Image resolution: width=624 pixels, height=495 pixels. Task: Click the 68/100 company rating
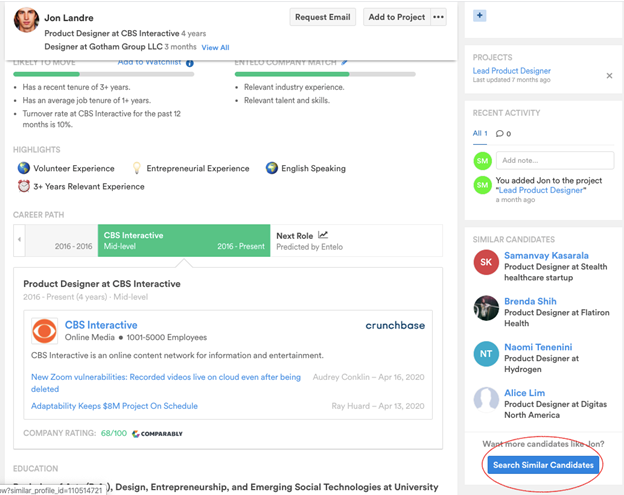tap(114, 433)
